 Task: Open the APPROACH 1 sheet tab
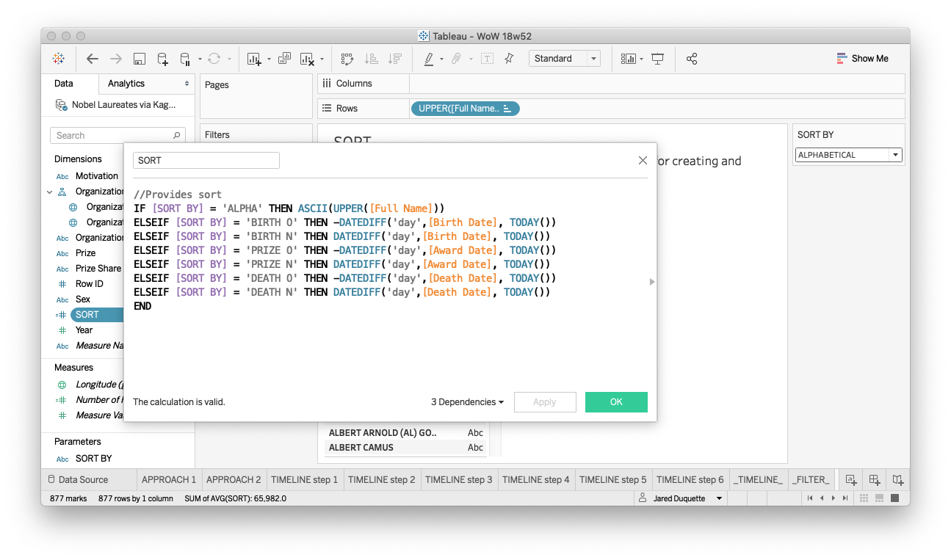point(169,479)
